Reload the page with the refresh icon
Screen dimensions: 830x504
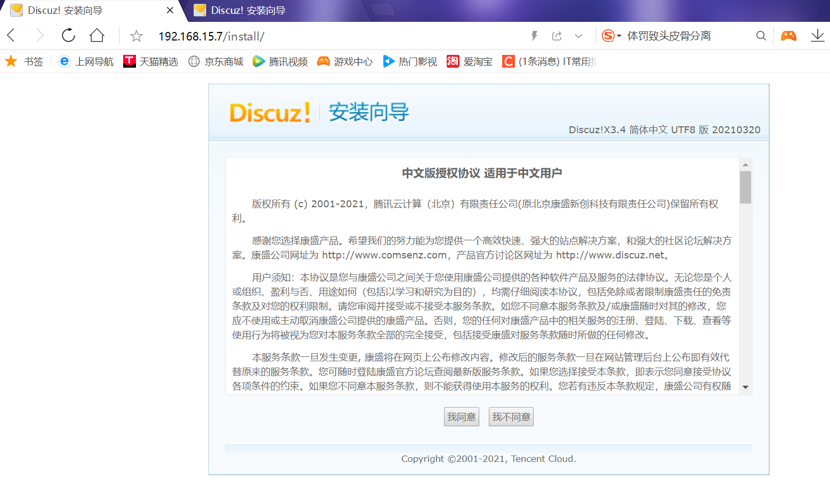coord(68,36)
